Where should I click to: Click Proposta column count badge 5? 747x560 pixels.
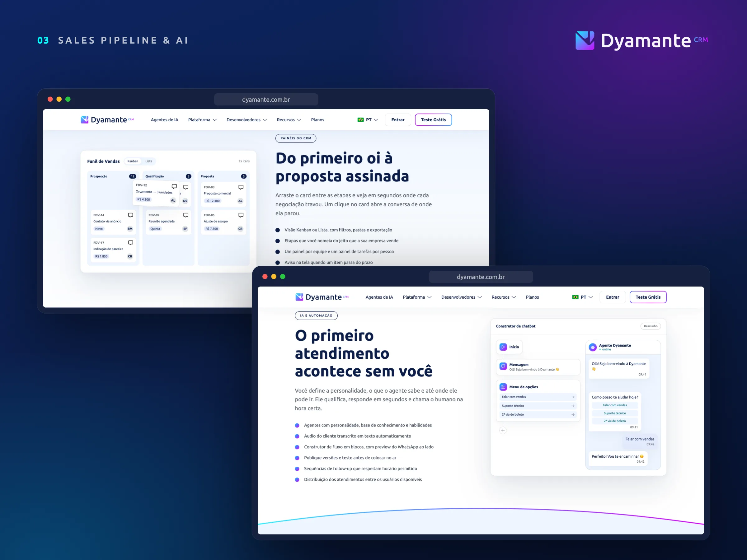(243, 176)
